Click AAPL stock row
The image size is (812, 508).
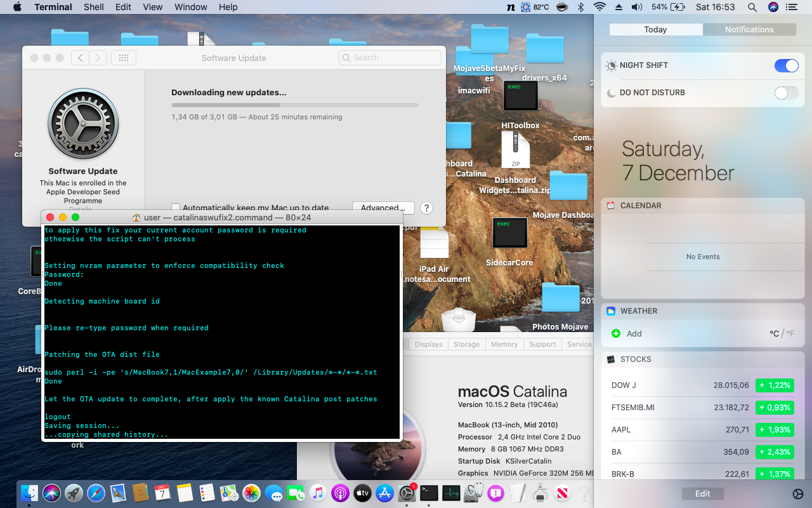[x=702, y=430]
